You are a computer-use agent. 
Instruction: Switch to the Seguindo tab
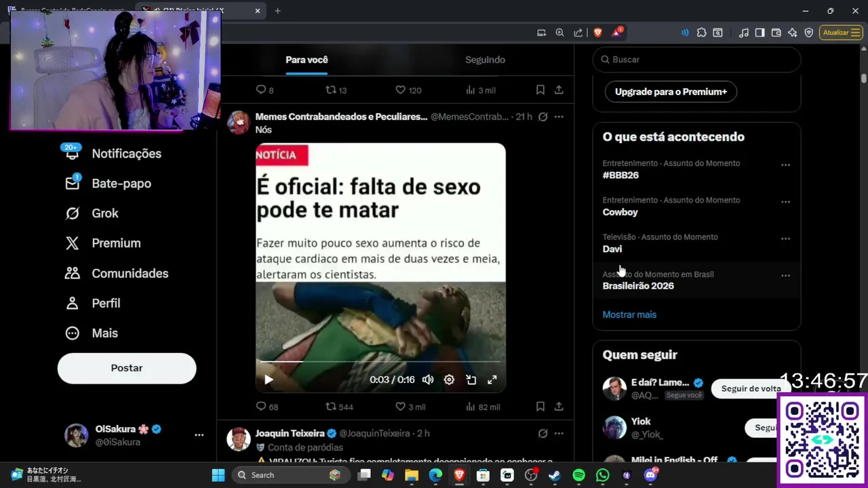coord(485,60)
